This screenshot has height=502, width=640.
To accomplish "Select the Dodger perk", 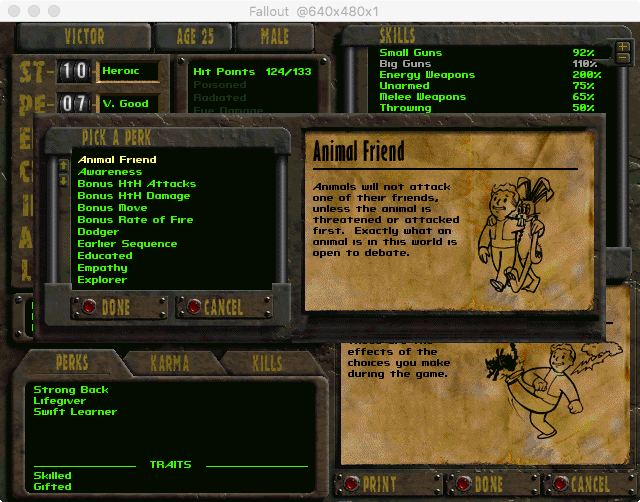I will 98,232.
